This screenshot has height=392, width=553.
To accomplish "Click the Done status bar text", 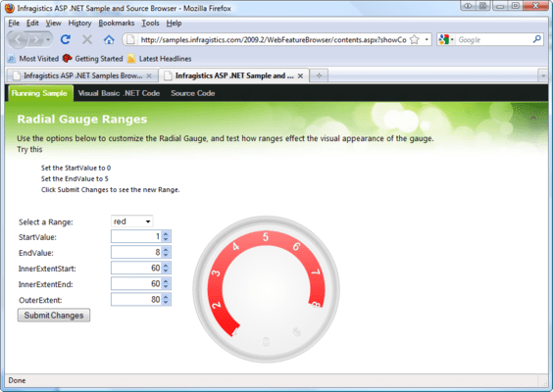I will click(17, 380).
